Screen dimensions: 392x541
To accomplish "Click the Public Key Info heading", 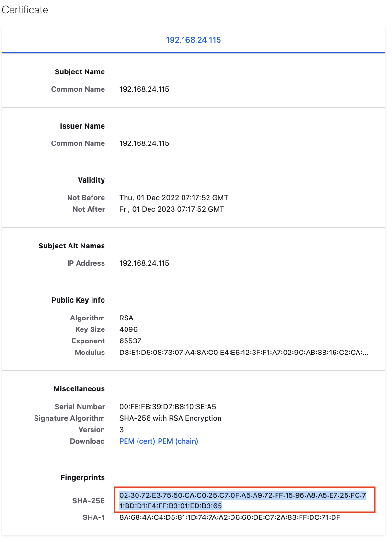I will point(78,300).
